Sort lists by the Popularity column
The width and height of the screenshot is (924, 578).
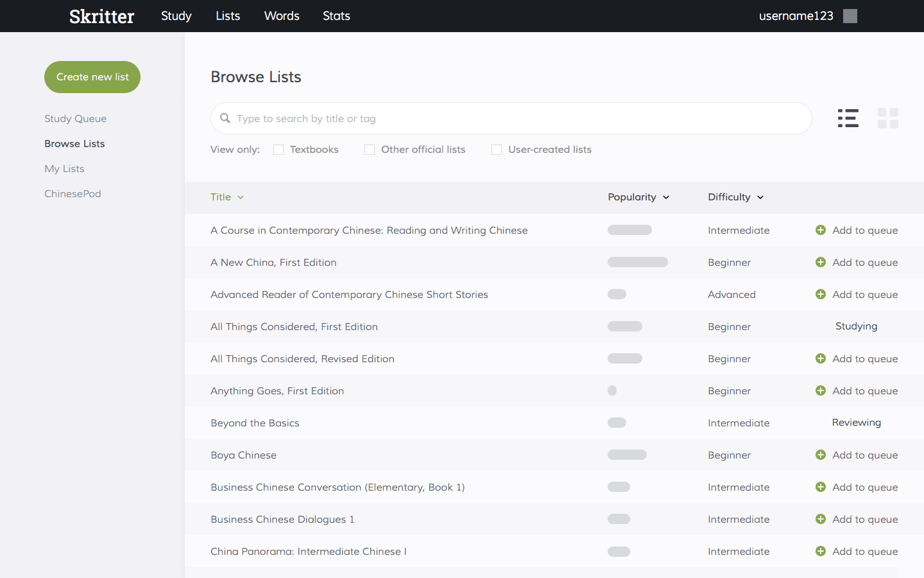(638, 197)
